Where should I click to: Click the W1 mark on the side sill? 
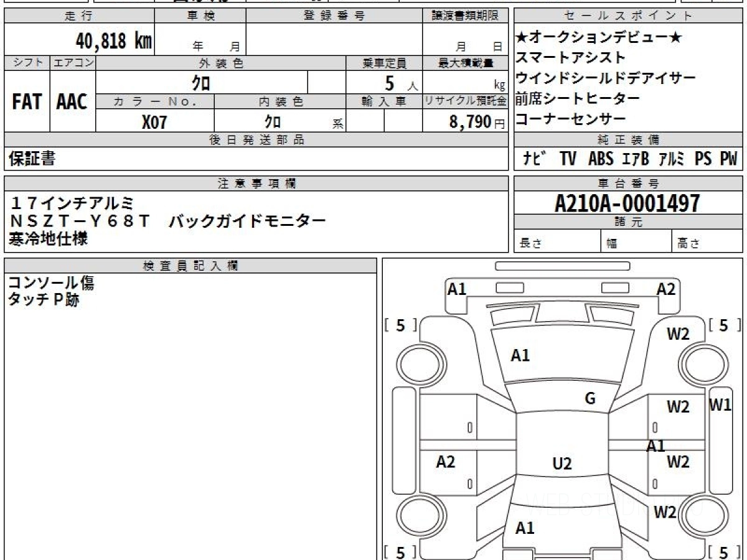(x=720, y=405)
